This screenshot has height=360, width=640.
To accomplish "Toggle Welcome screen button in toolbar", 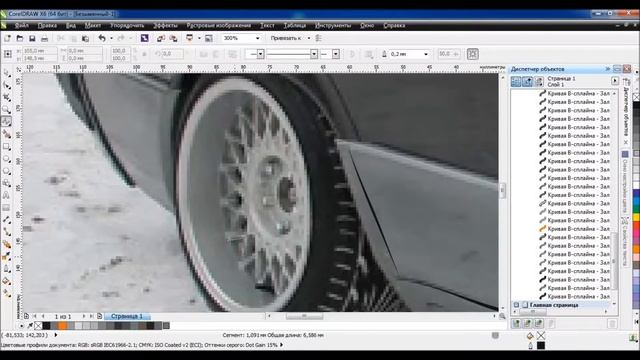I will tap(209, 38).
